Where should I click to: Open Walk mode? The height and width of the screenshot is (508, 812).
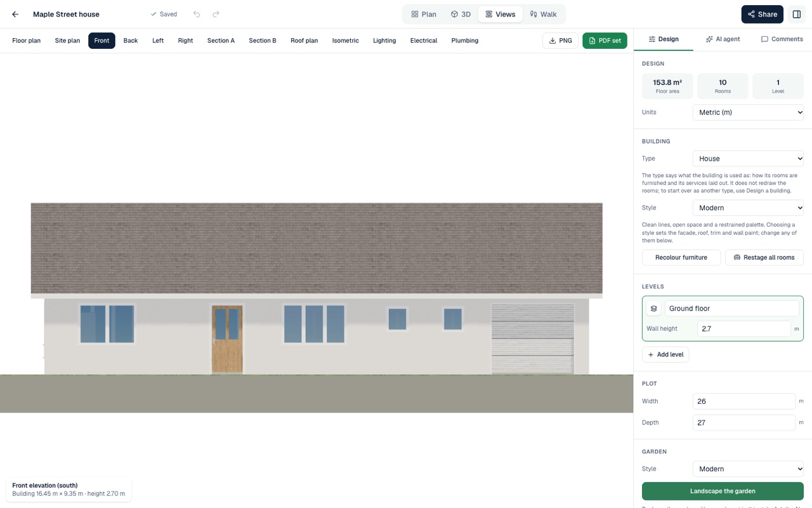click(x=544, y=14)
